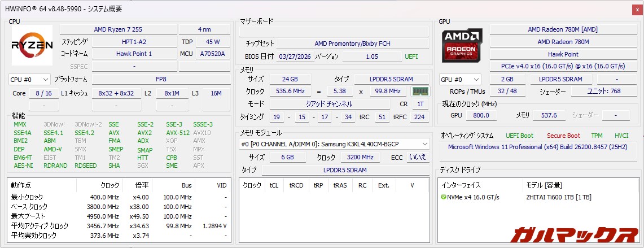Click the chipset AMD Promontory/Bixby FCH field
Viewport: 644px width, 248px height.
pos(352,43)
